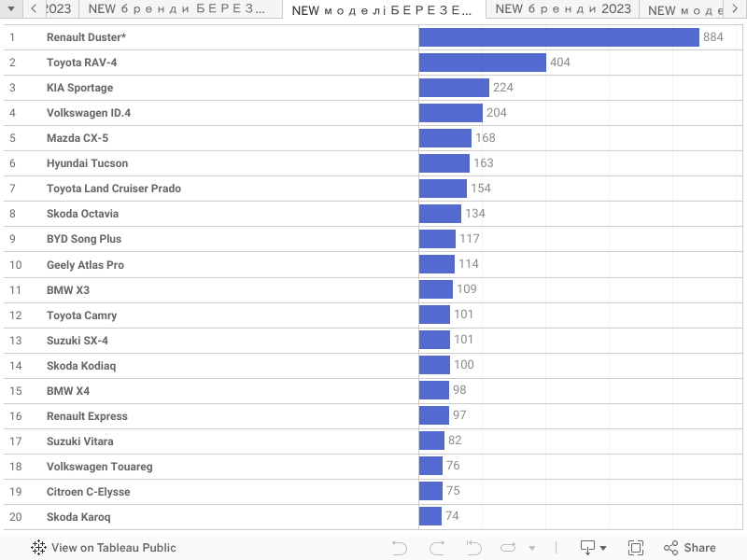Click Skoda Karoq label
This screenshot has width=747, height=560.
(78, 517)
